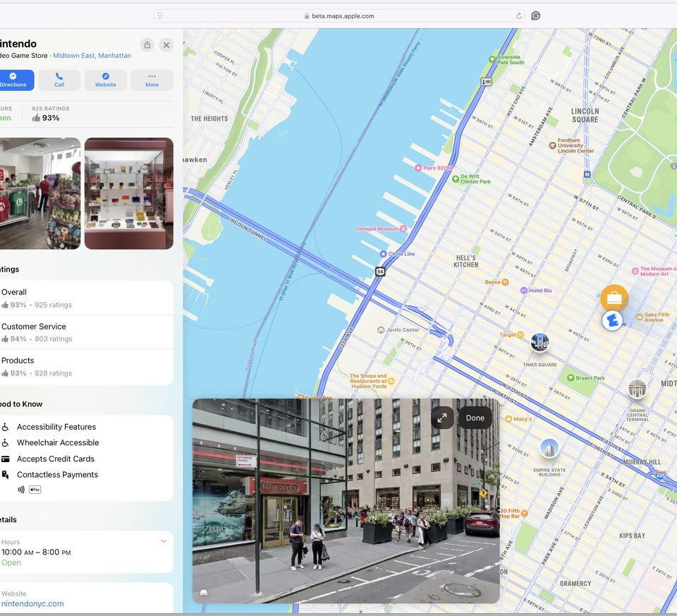The image size is (677, 616).
Task: Click the Times Square landmark icon
Action: [x=539, y=343]
